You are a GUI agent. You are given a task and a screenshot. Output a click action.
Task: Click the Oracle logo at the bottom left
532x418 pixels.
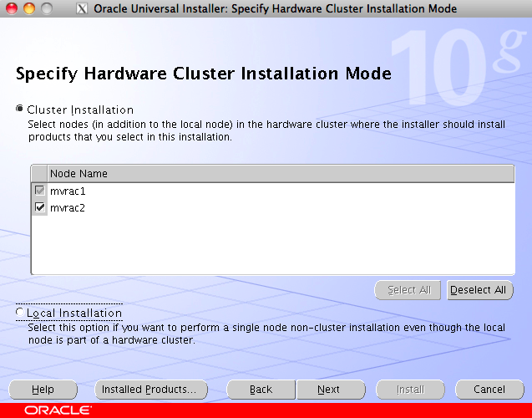(57, 410)
